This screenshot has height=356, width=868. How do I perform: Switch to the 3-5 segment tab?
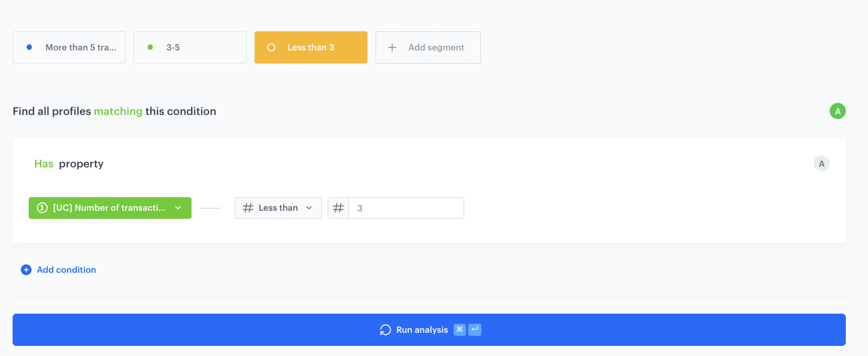pyautogui.click(x=190, y=47)
